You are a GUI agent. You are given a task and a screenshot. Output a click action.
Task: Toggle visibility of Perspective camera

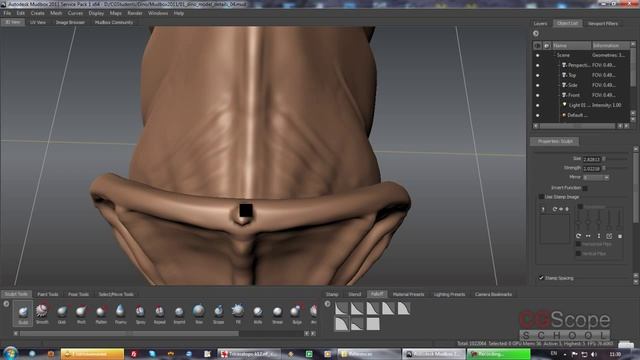click(x=538, y=65)
